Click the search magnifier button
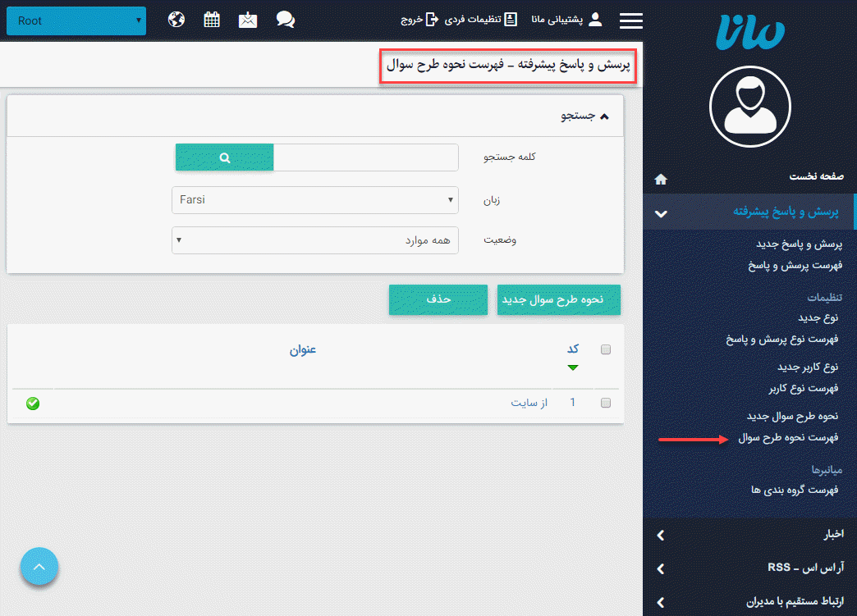Viewport: 857px width, 616px height. pos(223,157)
